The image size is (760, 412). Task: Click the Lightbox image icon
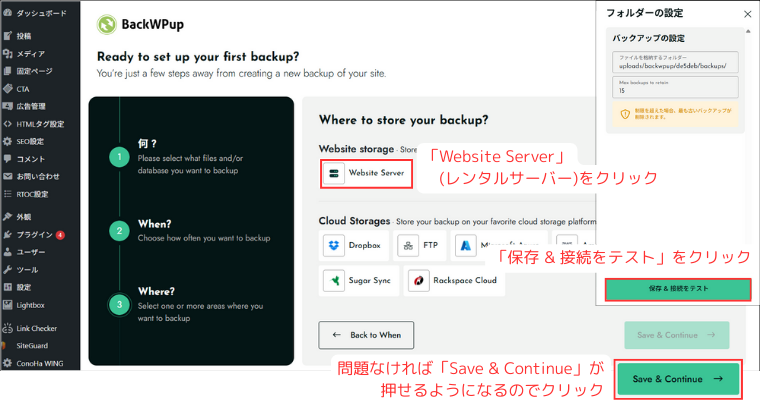click(7, 304)
